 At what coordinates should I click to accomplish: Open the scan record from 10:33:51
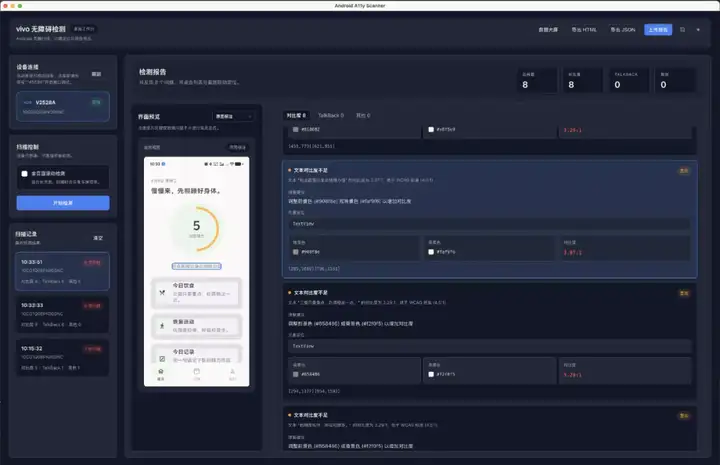[63, 271]
